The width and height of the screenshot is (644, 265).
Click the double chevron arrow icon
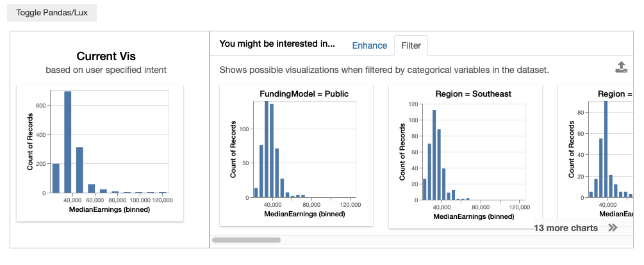click(x=613, y=227)
